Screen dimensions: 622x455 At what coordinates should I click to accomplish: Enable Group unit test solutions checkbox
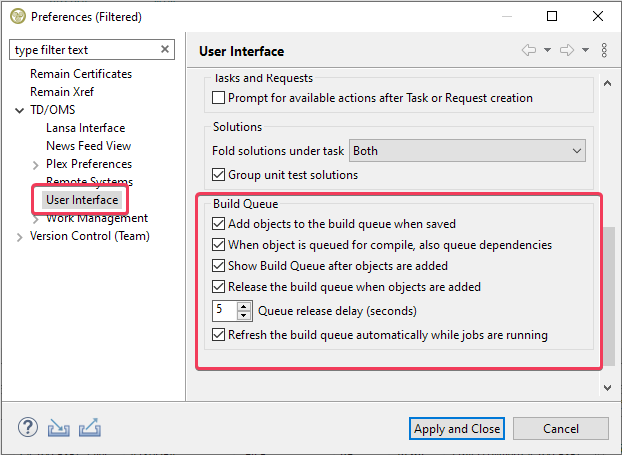coord(220,175)
